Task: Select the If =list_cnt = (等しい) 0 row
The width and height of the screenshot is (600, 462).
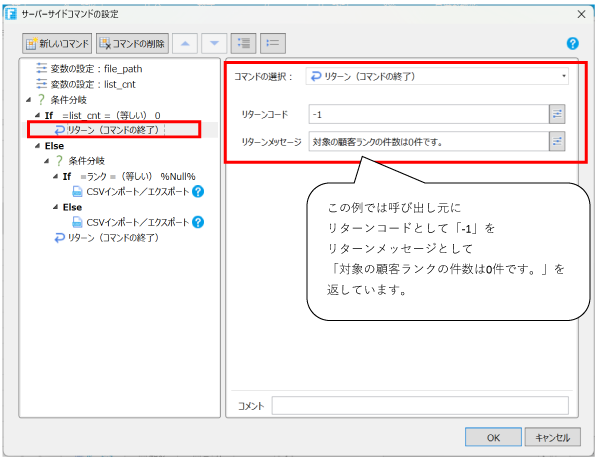Action: pos(103,115)
